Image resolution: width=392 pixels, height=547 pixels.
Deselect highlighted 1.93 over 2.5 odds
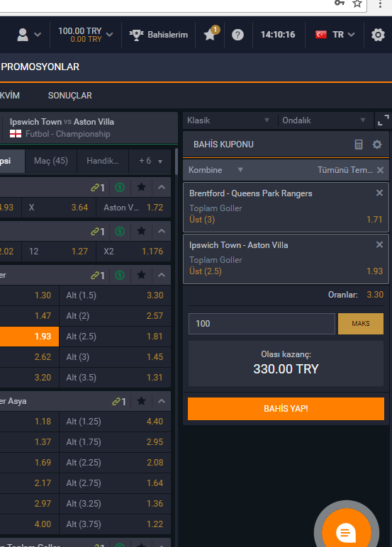point(29,337)
